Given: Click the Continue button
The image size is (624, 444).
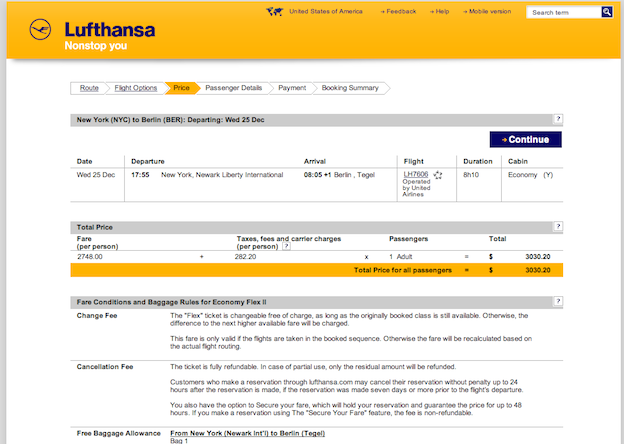Looking at the screenshot, I should [x=525, y=140].
